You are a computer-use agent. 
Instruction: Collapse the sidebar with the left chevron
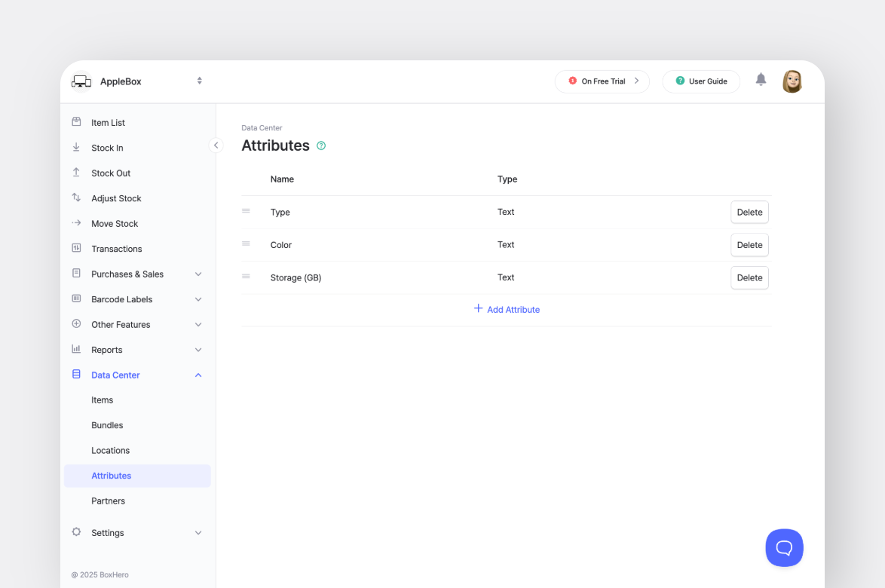(216, 145)
